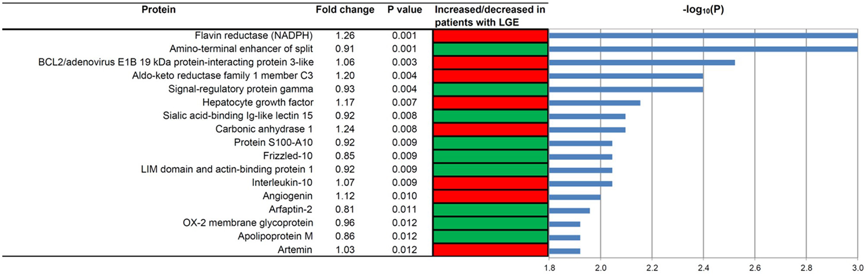Screen dimensions: 868x276
Task: Click the red cell for Flavin reductase (NADPH)
Action: (490, 36)
